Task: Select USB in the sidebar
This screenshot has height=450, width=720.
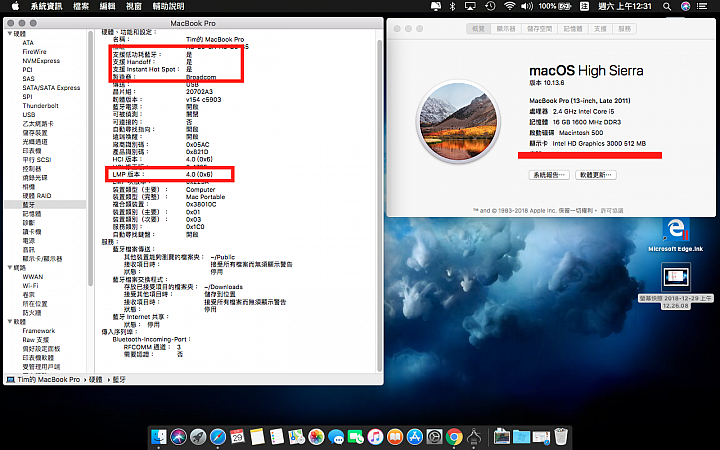Action: 28,114
